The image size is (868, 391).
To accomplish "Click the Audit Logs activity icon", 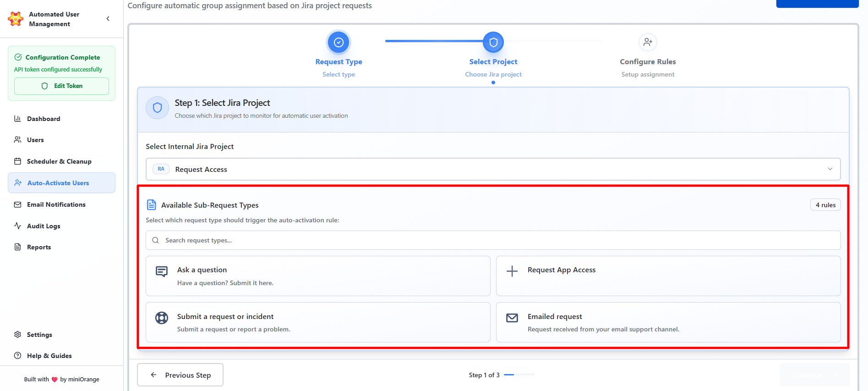I will [18, 226].
